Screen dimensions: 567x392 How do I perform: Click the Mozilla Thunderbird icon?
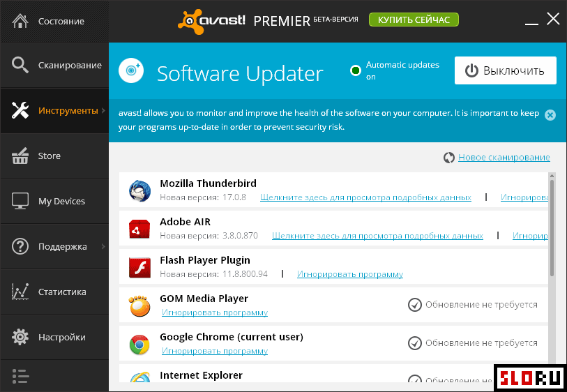click(139, 190)
